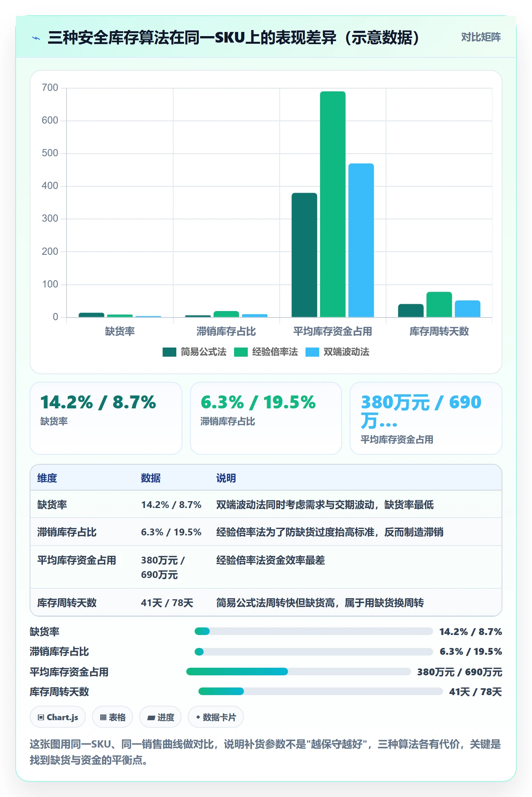Click the blue 双端波动法 bar for 平均库存资金占用

click(361, 240)
